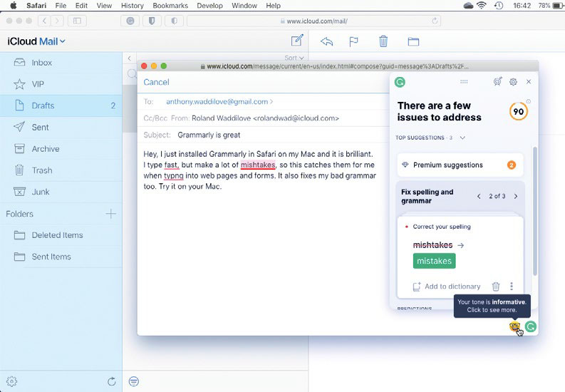
Task: Click the tone is informative tooltip
Action: tap(492, 306)
